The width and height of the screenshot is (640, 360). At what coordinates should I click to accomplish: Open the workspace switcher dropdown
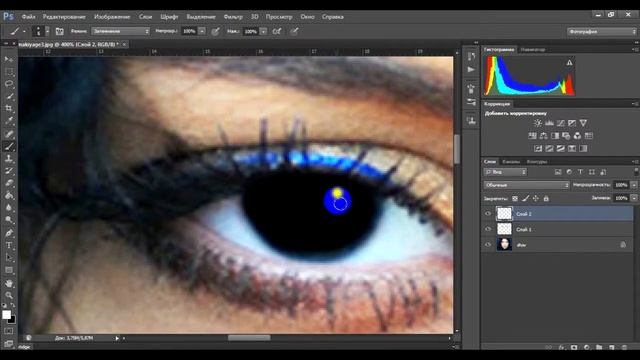click(x=602, y=31)
